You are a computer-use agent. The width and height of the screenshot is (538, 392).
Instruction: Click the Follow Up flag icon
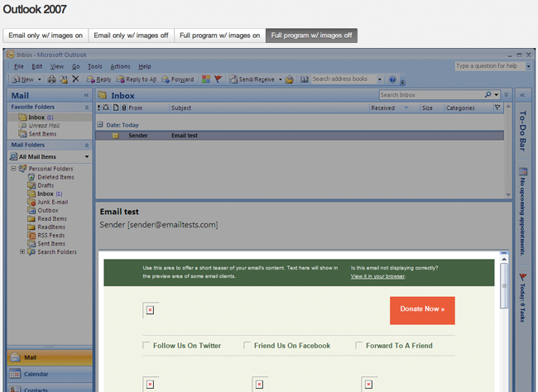219,79
